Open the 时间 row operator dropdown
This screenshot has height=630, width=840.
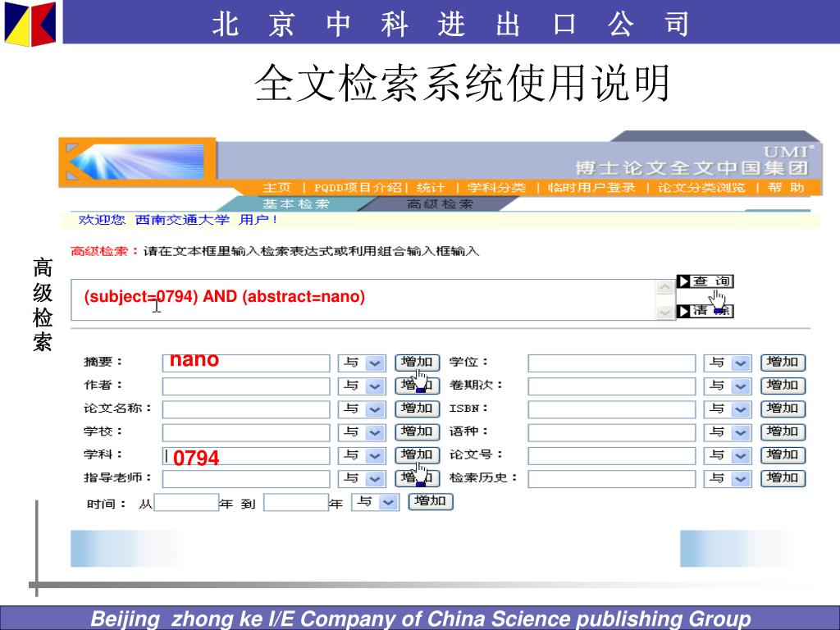click(x=375, y=503)
